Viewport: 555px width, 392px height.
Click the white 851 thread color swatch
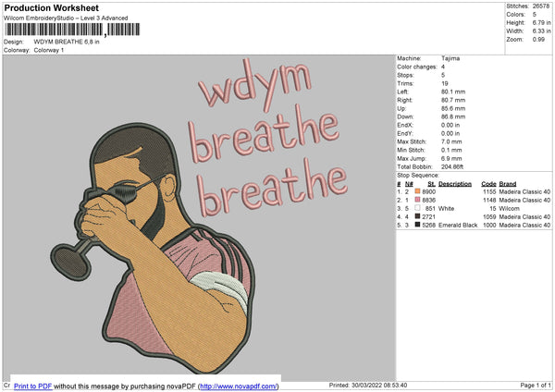coord(417,208)
